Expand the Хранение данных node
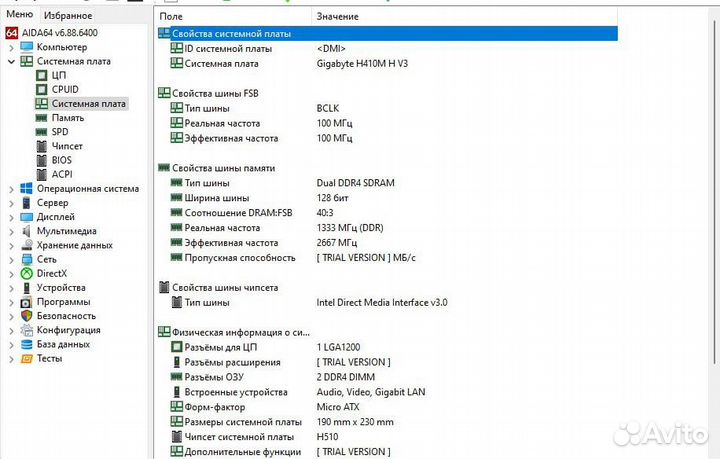The width and height of the screenshot is (720, 459). coord(11,246)
